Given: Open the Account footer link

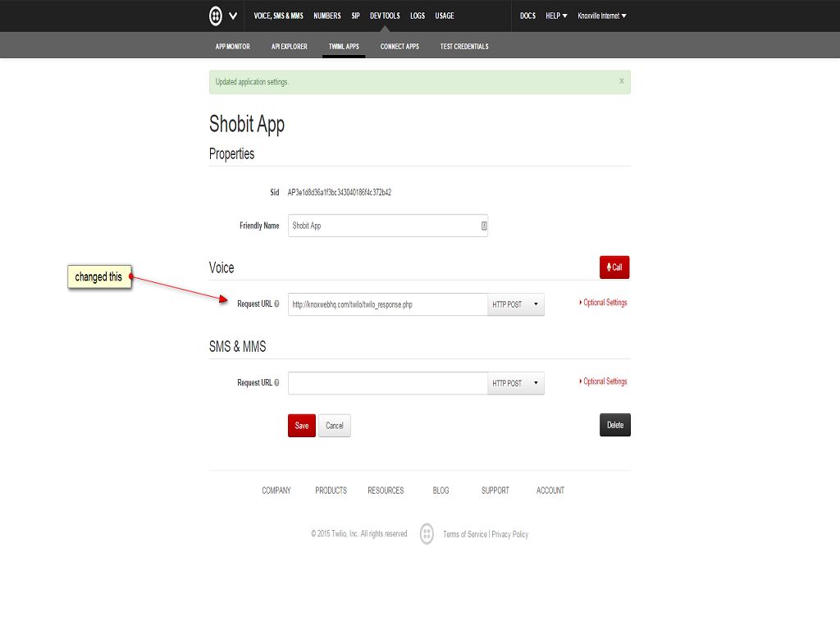Looking at the screenshot, I should 550,491.
